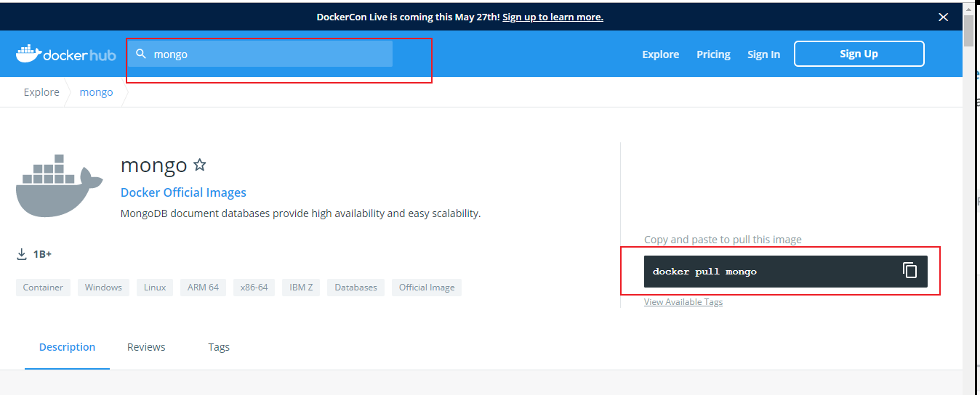Click the mongo page title
The height and width of the screenshot is (395, 980).
click(154, 166)
